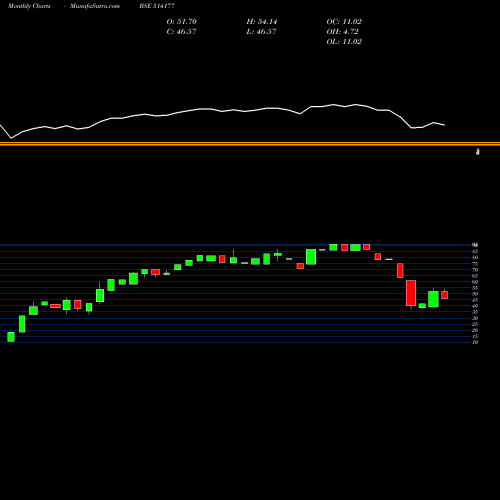Click the 10 price axis label
Screen dimensions: 500x500
pos(475,342)
